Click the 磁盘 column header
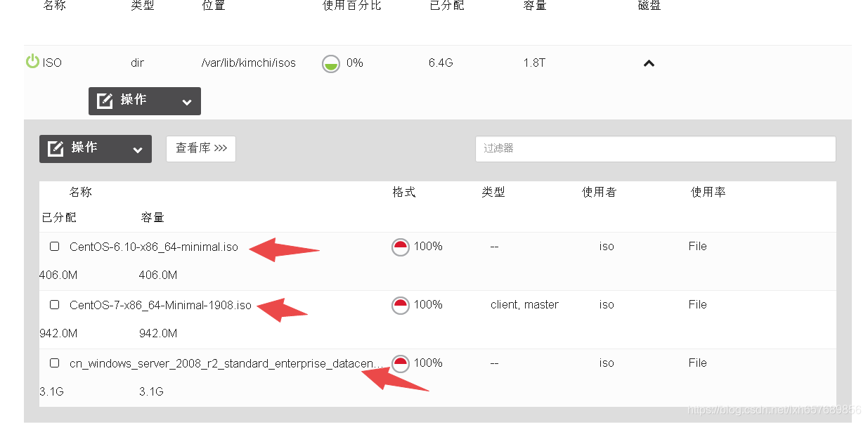The height and width of the screenshot is (423, 868). point(649,6)
